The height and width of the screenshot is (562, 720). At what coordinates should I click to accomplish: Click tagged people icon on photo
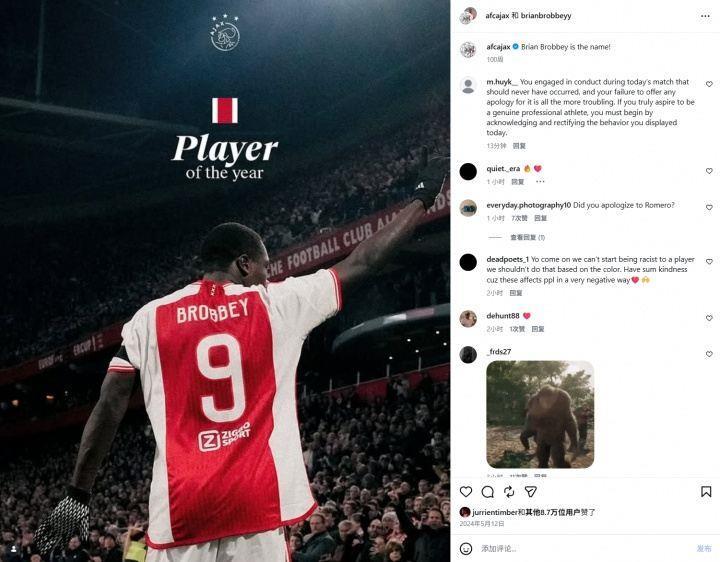[x=13, y=549]
